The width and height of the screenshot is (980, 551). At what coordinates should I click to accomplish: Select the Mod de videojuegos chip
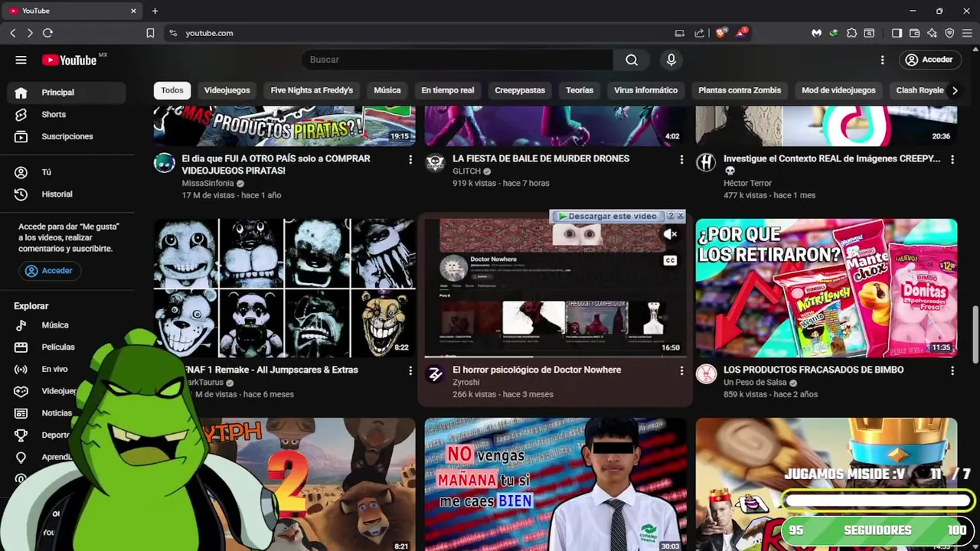pos(838,90)
